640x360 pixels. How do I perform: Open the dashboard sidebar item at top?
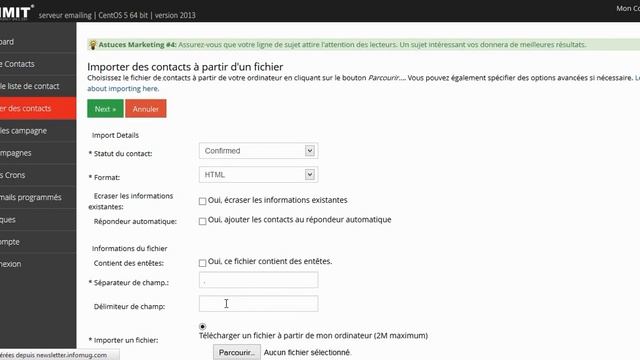[x=38, y=42]
